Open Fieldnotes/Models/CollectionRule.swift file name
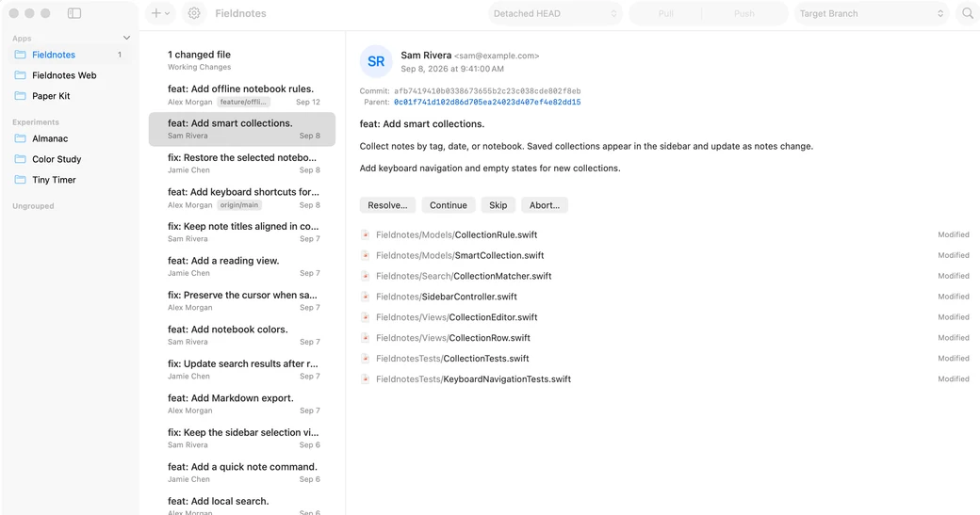The width and height of the screenshot is (980, 515). (456, 234)
